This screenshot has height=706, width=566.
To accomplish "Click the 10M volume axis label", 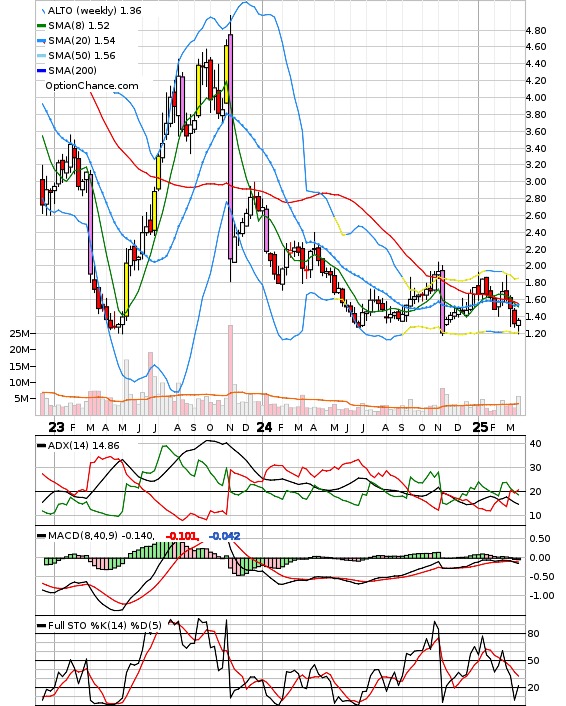I will click(x=19, y=382).
